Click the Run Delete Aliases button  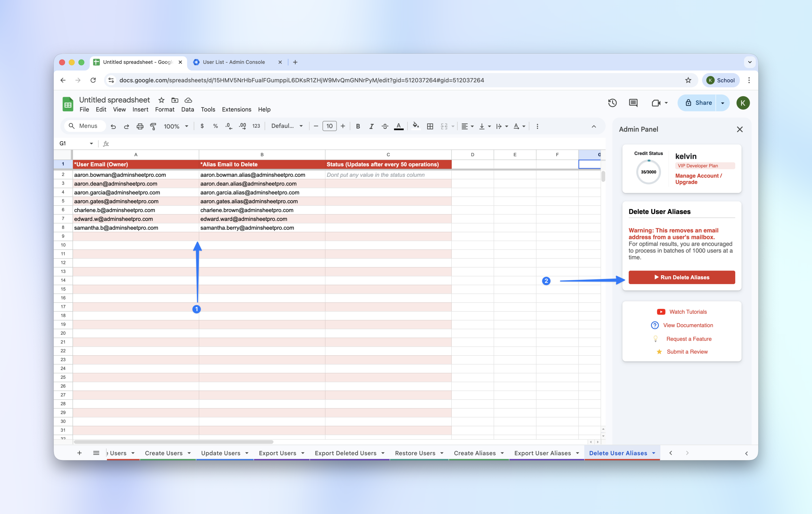(682, 277)
